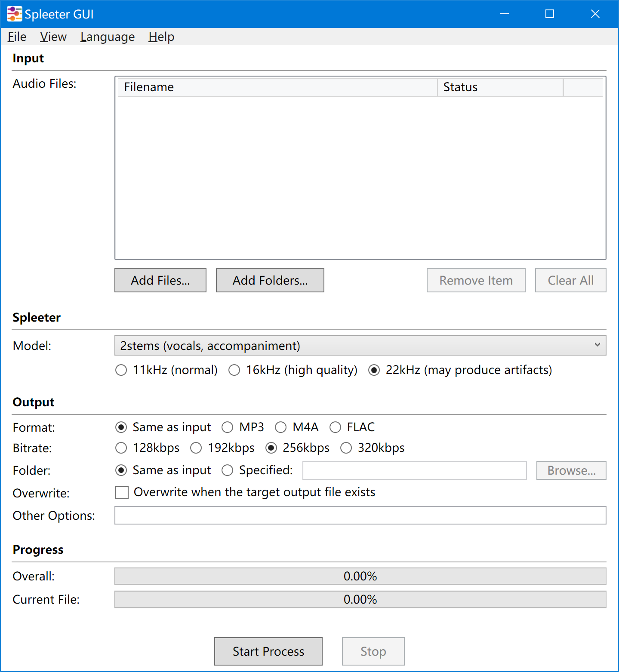This screenshot has height=672, width=619.
Task: Open the Help menu
Action: coord(161,37)
